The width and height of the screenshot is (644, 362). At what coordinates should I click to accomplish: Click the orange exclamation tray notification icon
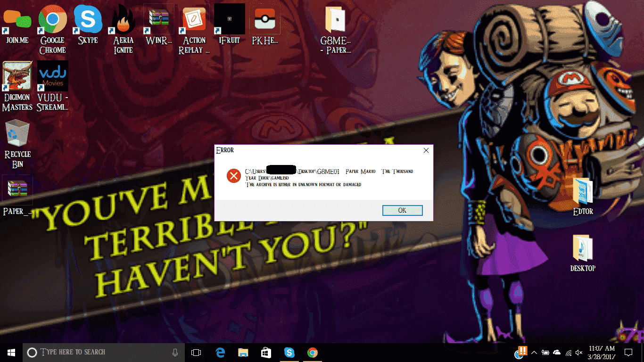click(522, 351)
